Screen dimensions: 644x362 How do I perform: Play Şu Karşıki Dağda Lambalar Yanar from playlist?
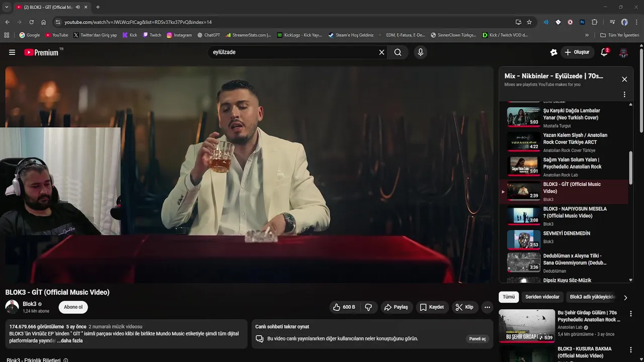pos(563,117)
